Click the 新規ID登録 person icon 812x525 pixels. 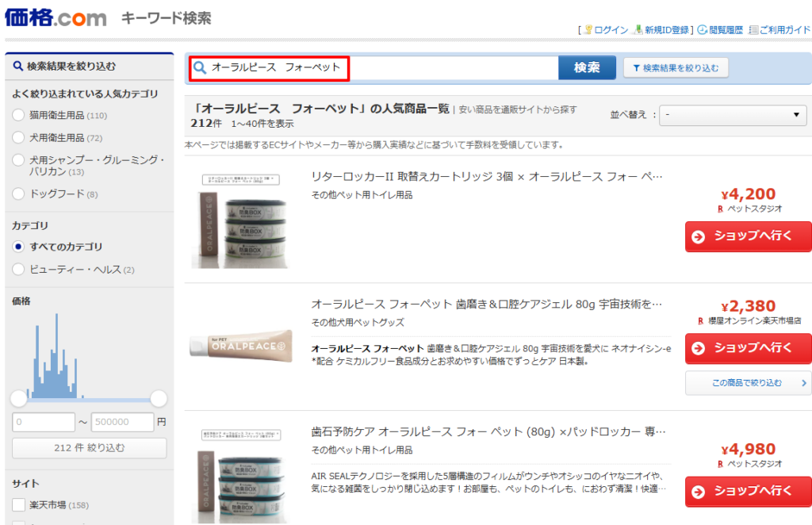[638, 29]
